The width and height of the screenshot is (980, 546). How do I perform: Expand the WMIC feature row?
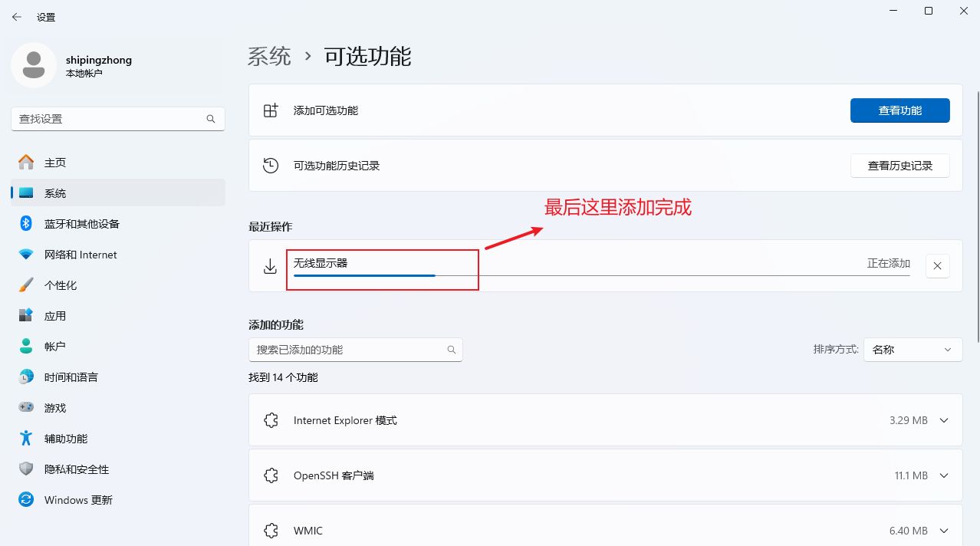click(944, 531)
